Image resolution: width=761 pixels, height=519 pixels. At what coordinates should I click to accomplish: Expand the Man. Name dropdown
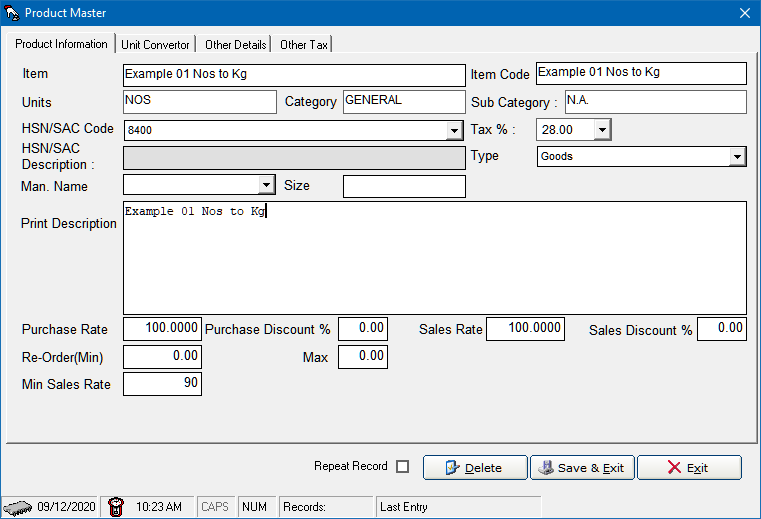tap(266, 185)
